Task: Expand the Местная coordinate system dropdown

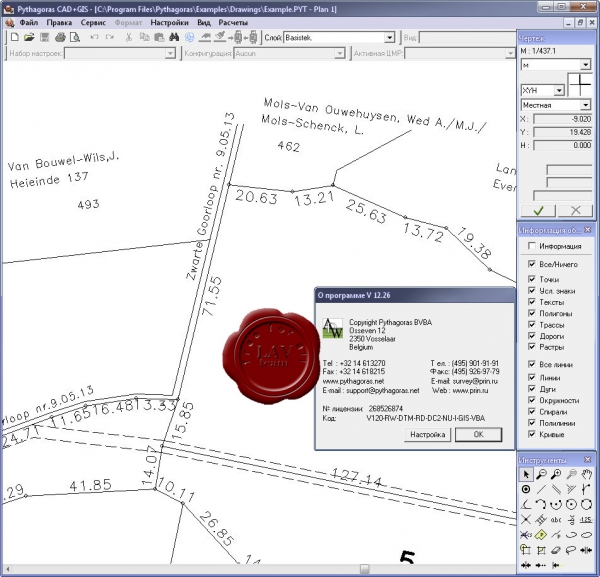Action: (585, 104)
